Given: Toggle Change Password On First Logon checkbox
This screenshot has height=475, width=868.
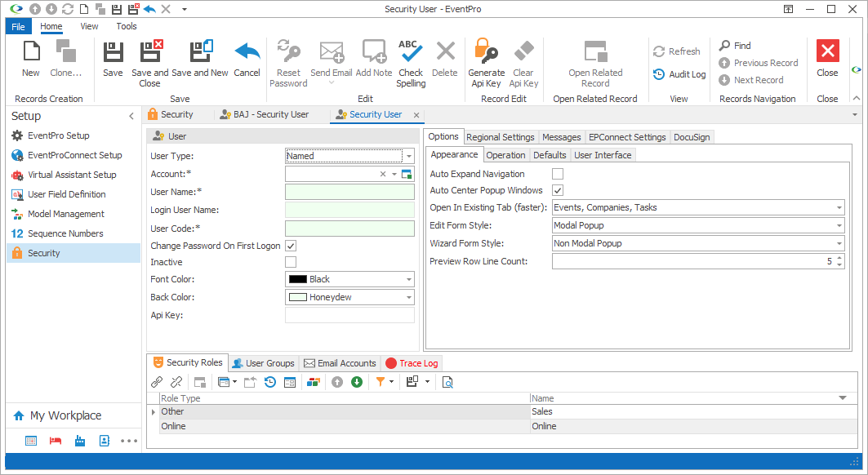Looking at the screenshot, I should [291, 245].
